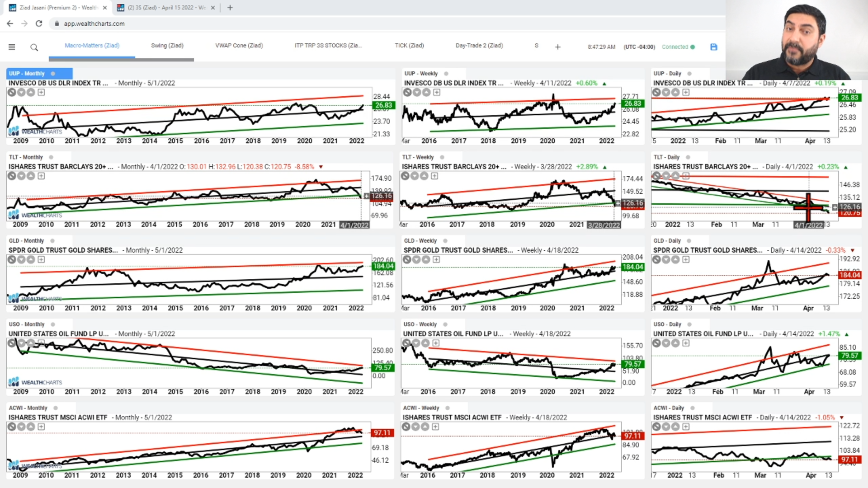Click the 26.83 price label on UUP Monthly
The image size is (868, 488).
click(x=383, y=105)
